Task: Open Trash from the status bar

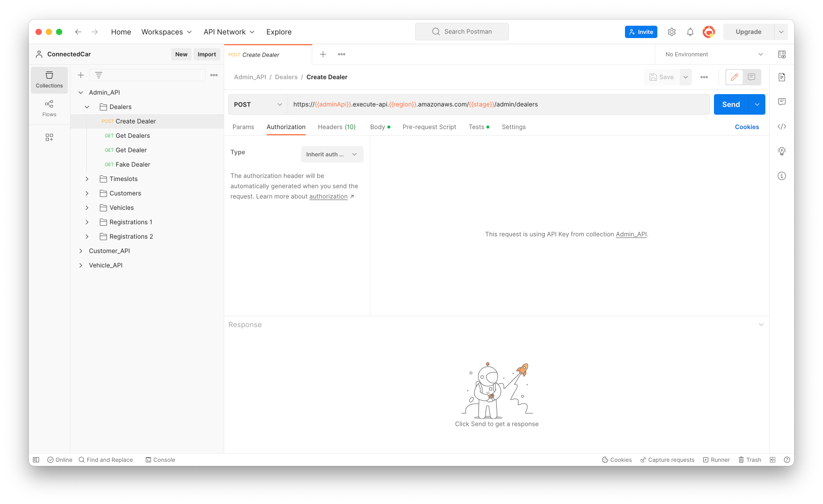Action: coord(750,460)
